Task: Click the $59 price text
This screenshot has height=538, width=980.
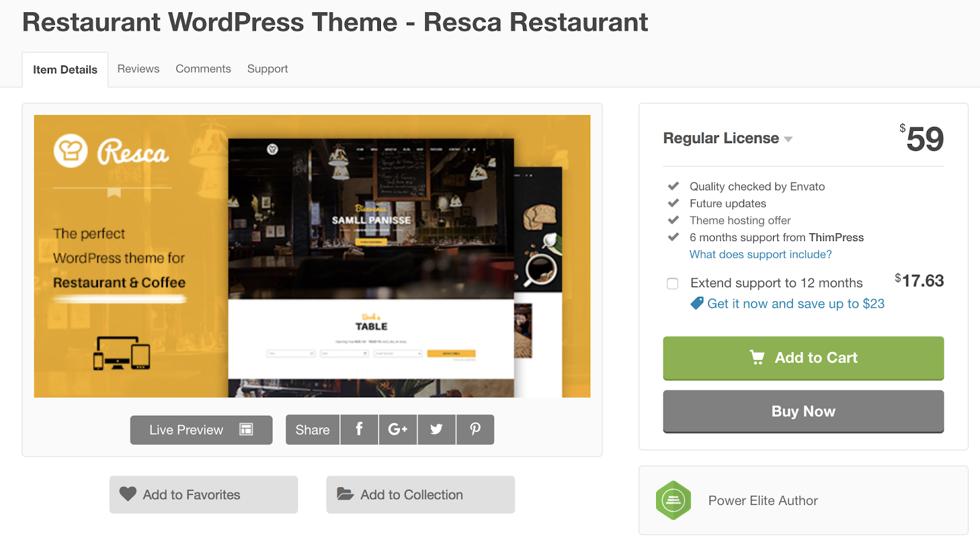Action: point(921,139)
